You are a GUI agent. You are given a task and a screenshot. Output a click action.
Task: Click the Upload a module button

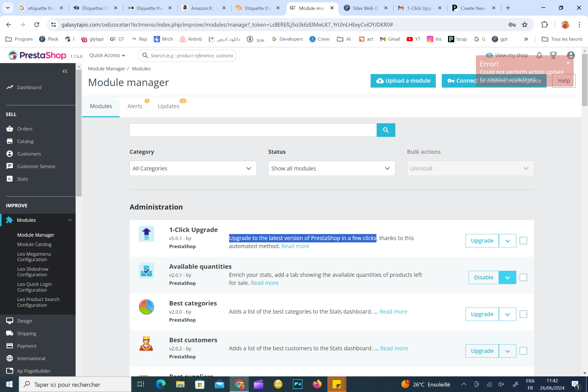(403, 81)
